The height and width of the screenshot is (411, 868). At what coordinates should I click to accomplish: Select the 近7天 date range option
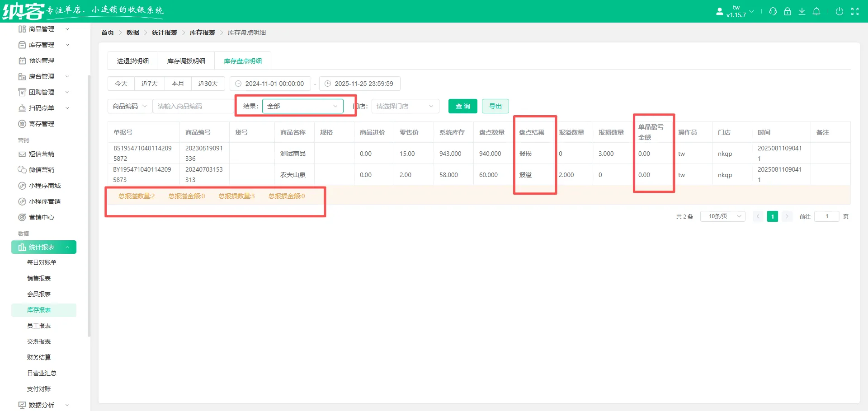pos(149,84)
